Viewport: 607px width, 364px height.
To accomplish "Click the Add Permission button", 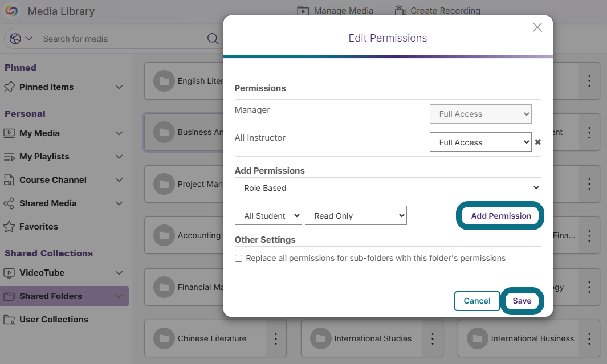I will click(500, 216).
